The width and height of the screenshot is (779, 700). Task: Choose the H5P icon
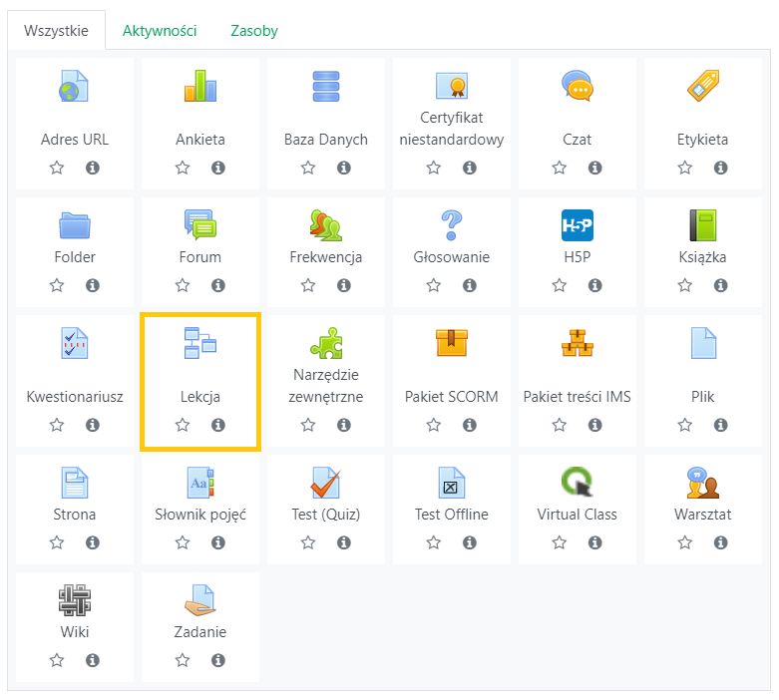coord(577,225)
